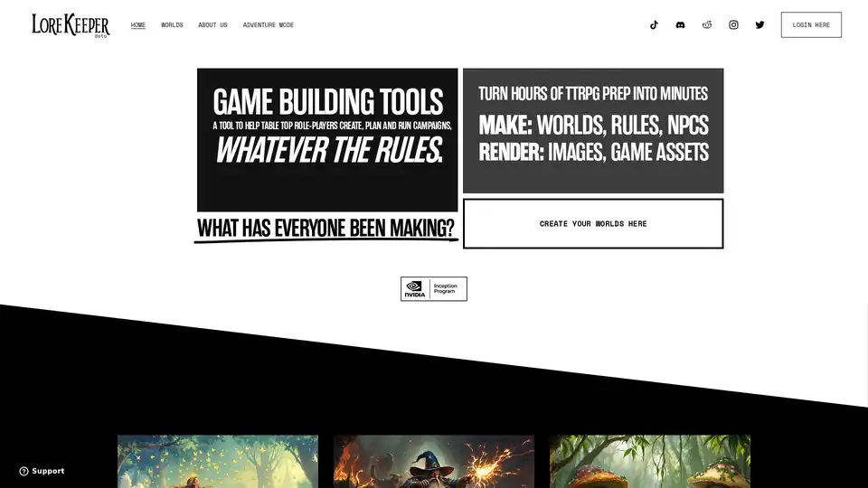Open the Twitter social icon
This screenshot has width=868, height=488.
(x=759, y=25)
